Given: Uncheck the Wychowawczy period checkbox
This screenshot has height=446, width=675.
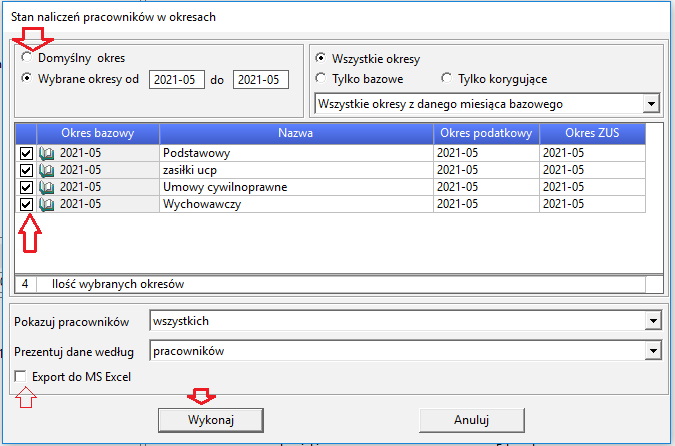Looking at the screenshot, I should coord(26,204).
